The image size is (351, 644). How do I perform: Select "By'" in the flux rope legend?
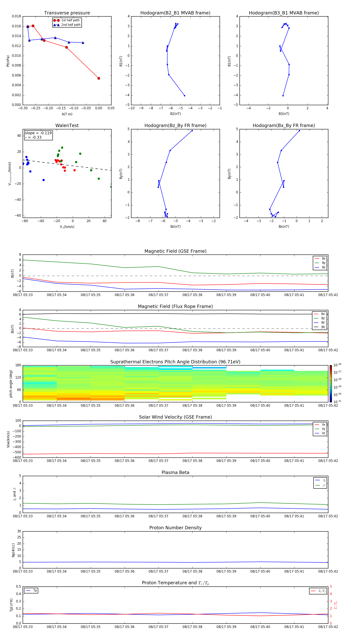pos(320,318)
